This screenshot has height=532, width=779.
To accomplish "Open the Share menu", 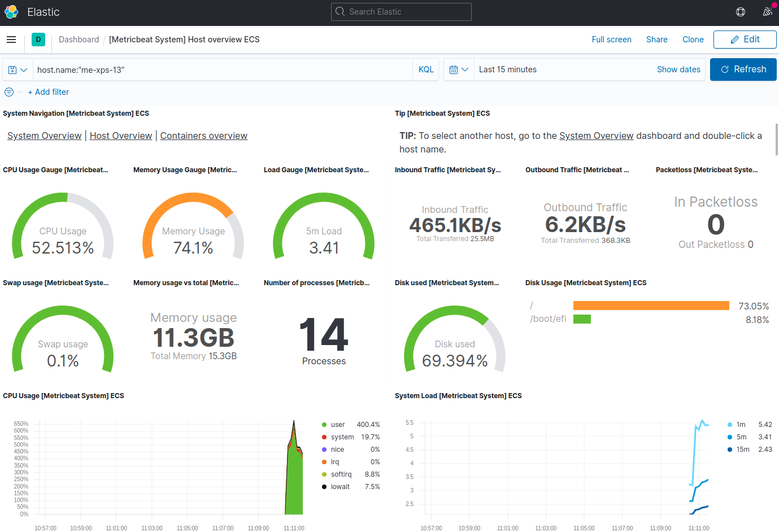I will coord(657,40).
